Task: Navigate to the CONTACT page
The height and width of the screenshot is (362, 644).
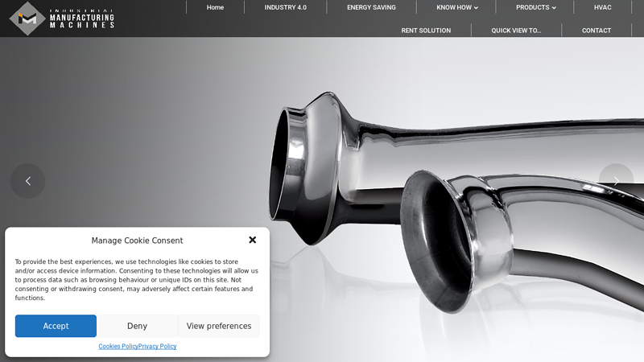Action: pyautogui.click(x=597, y=31)
